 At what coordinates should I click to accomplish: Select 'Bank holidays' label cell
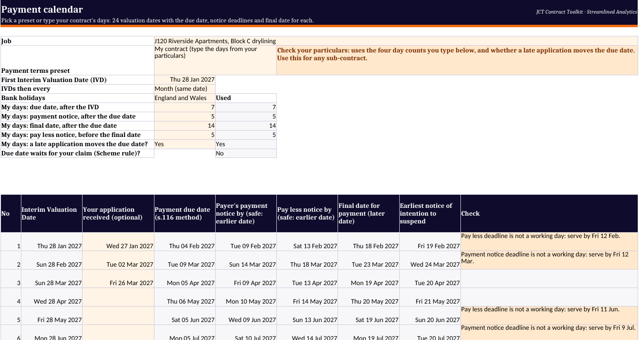77,98
